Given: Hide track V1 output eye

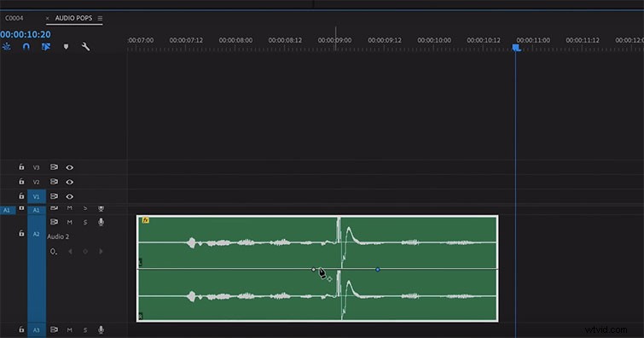Looking at the screenshot, I should (69, 196).
